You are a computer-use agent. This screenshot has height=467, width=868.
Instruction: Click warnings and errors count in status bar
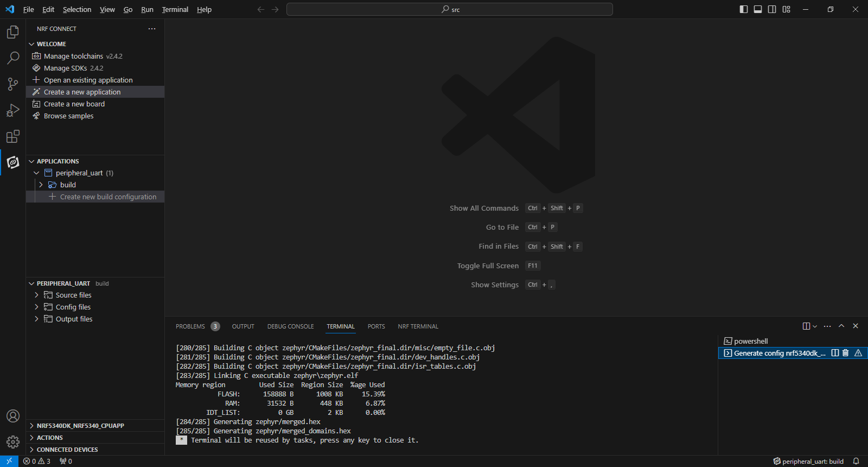(x=37, y=461)
